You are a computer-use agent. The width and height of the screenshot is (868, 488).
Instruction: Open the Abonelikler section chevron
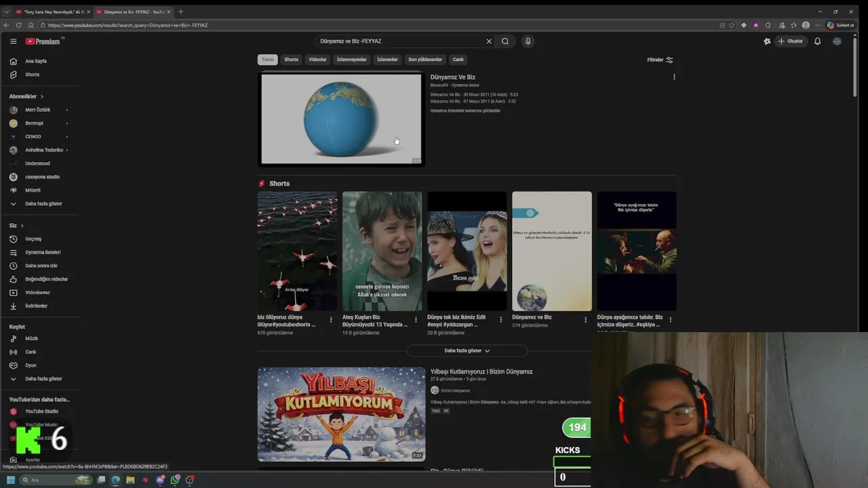pos(42,96)
